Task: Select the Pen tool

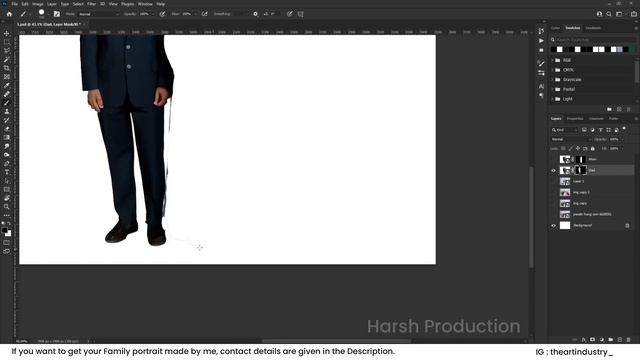Action: coord(7,163)
